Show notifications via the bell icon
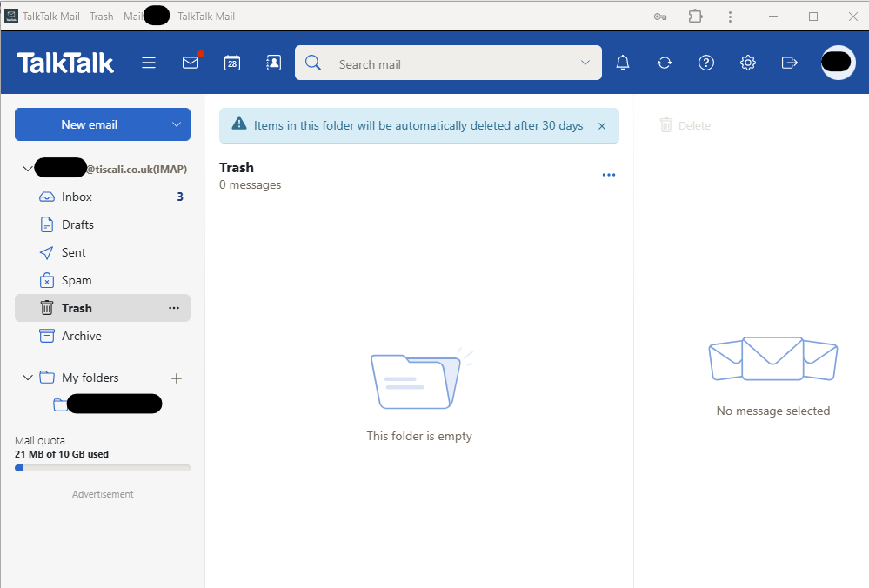This screenshot has height=588, width=869. [623, 63]
